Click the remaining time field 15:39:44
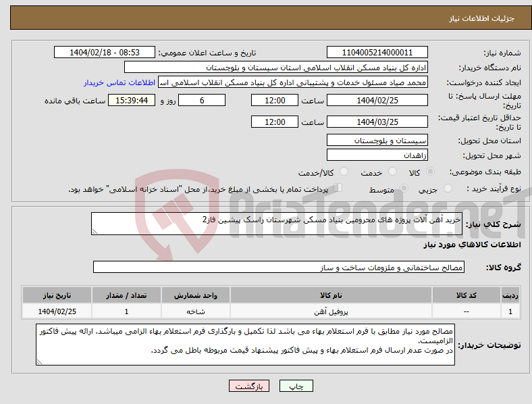The height and width of the screenshot is (404, 532). (132, 101)
